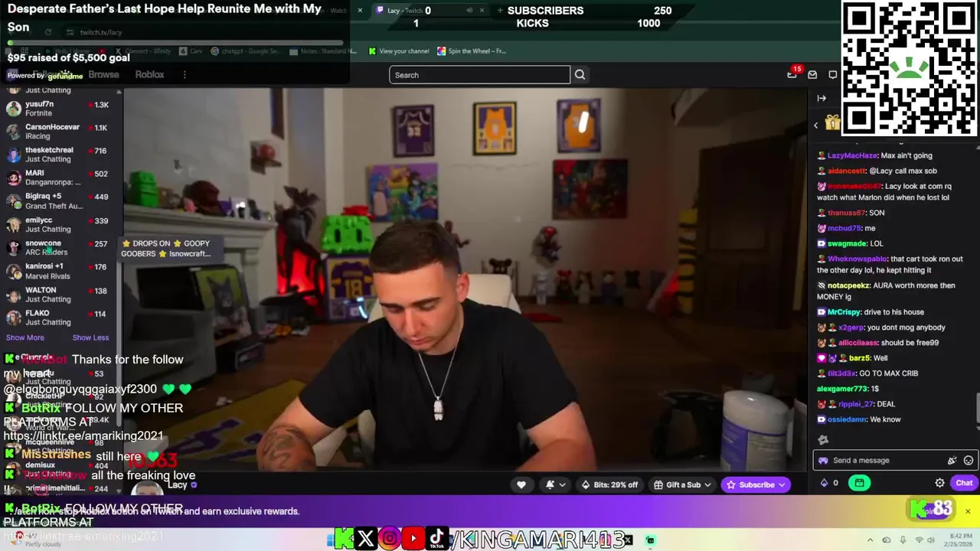
Task: Click alexgamer773 username in chat
Action: pyautogui.click(x=843, y=389)
